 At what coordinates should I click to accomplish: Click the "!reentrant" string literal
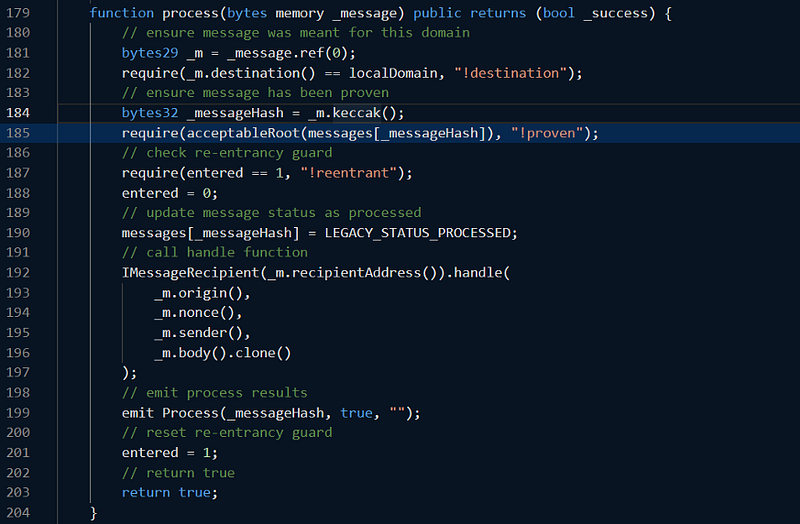coord(348,173)
